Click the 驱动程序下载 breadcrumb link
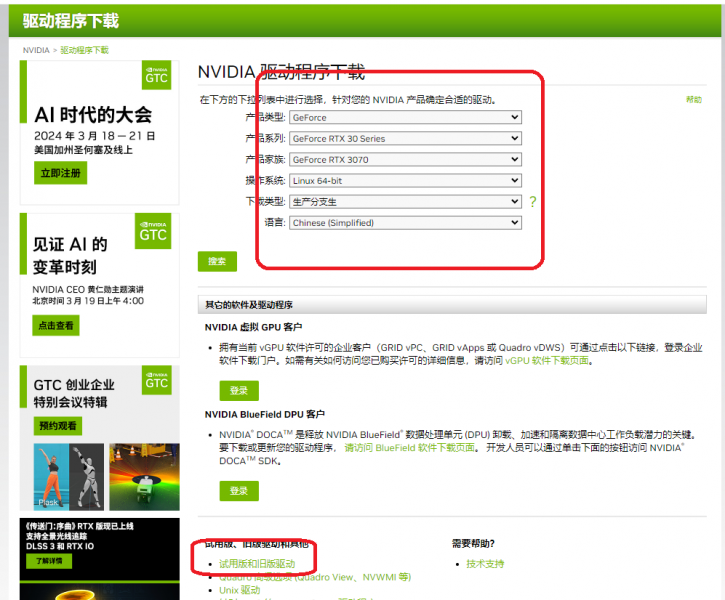This screenshot has height=600, width=725. point(84,50)
